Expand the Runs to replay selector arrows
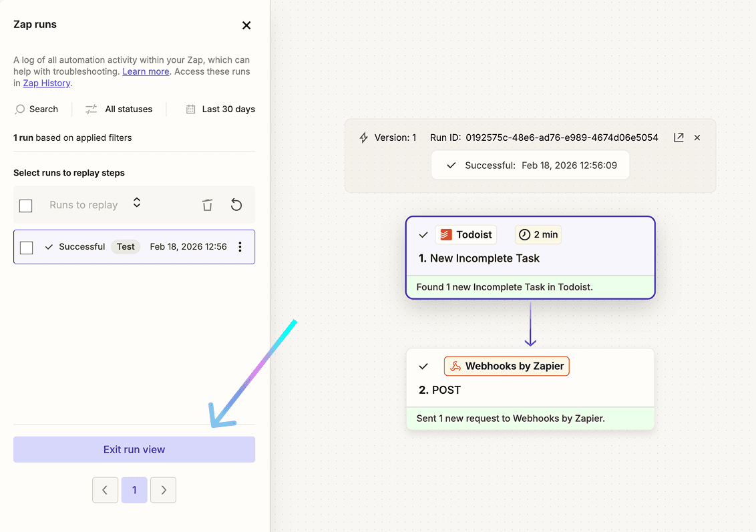The width and height of the screenshot is (756, 532). click(137, 202)
